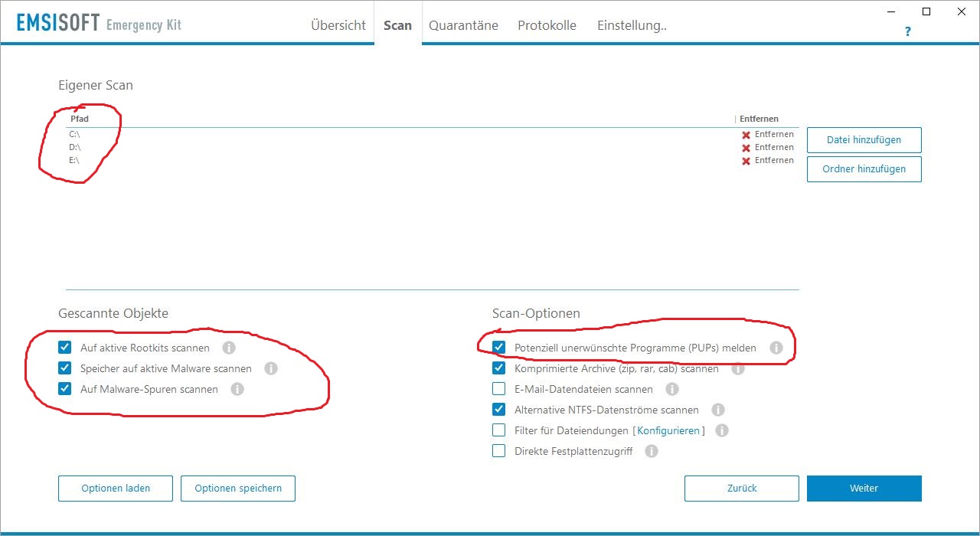The height and width of the screenshot is (536, 980).
Task: Uncheck 'Komprimierte Archive (zip, rar, cab) scannen'
Action: 499,368
